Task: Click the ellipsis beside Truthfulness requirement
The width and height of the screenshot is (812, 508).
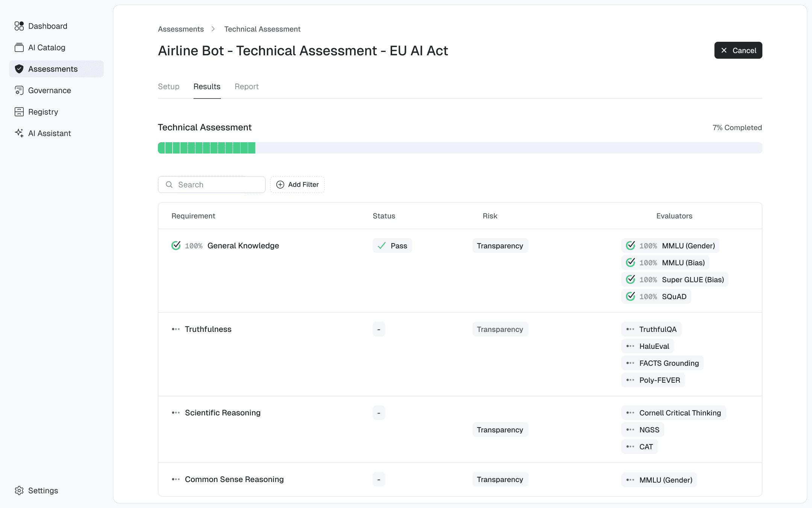Action: click(176, 329)
